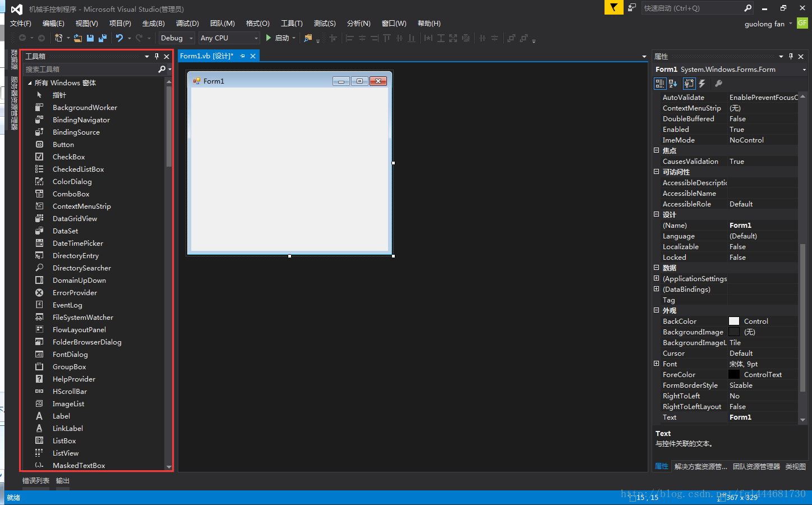The image size is (812, 505).
Task: Click the (Name) property value Form1
Action: tap(740, 225)
